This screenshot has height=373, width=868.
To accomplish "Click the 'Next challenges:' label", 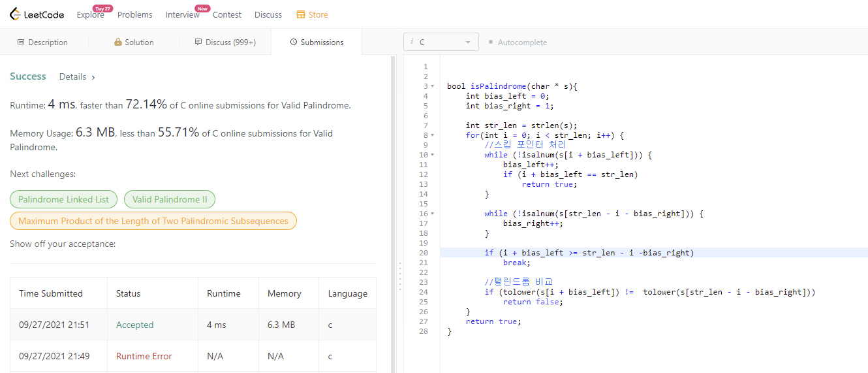I will (42, 174).
